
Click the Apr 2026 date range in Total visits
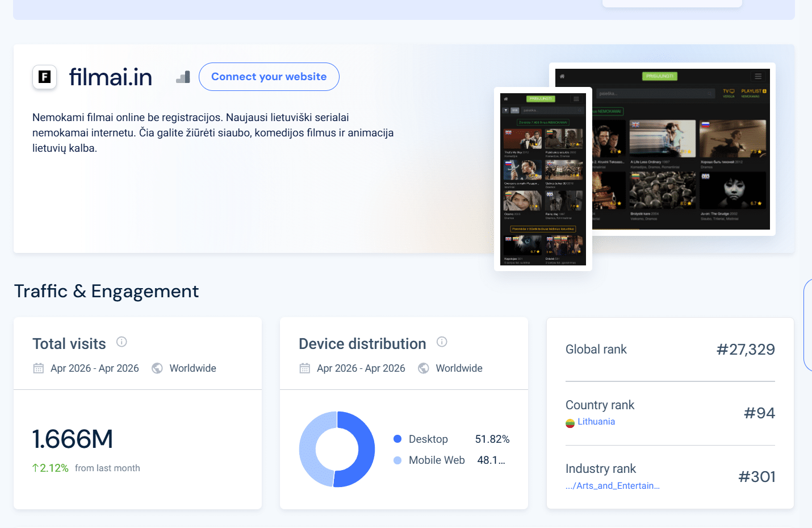[x=95, y=368]
